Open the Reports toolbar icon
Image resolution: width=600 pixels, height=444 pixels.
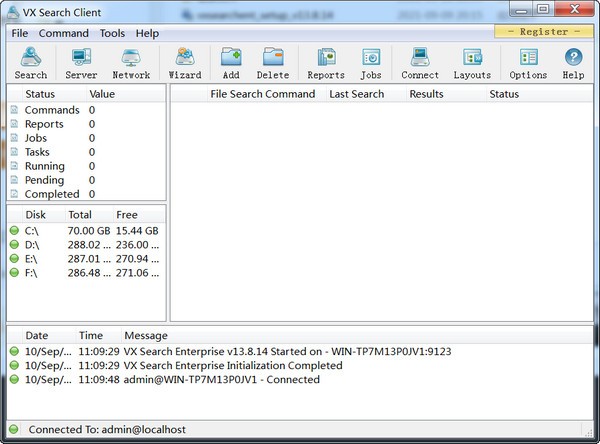click(x=325, y=63)
